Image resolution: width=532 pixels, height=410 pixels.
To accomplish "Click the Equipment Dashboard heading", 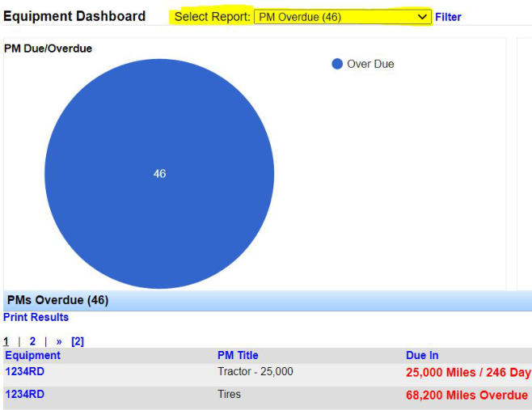I will [x=74, y=16].
